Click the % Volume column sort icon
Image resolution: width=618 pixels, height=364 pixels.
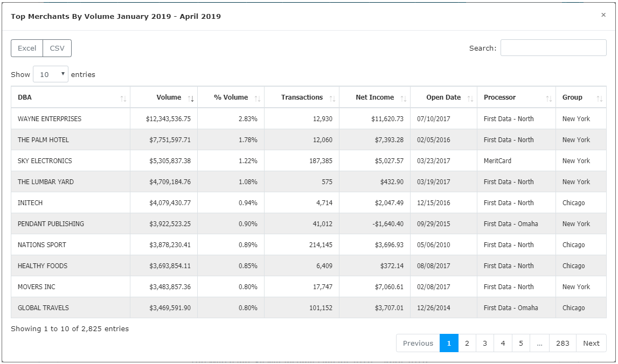pos(258,99)
